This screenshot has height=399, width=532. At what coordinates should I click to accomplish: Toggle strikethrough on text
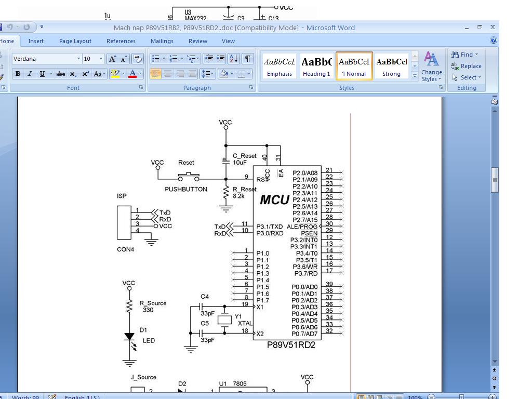click(61, 74)
